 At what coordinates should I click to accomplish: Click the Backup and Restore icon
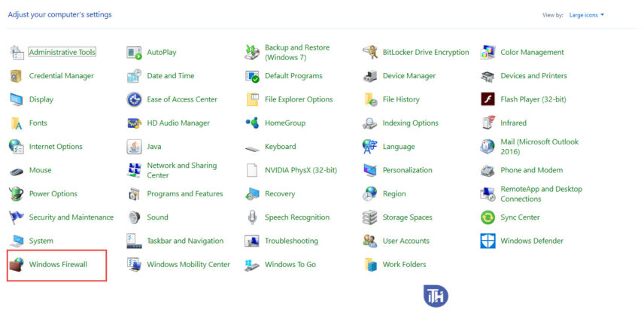click(253, 53)
